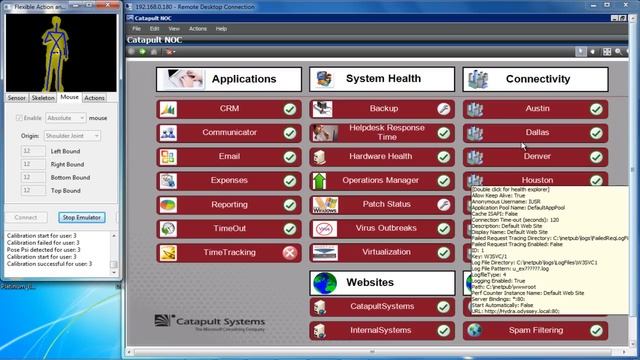Open the View menu
The image size is (640, 360).
click(174, 29)
